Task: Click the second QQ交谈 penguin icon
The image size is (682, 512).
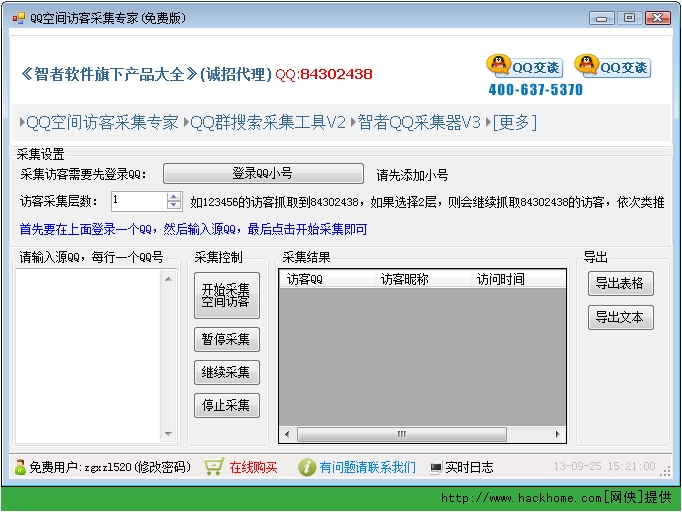Action: tap(586, 66)
